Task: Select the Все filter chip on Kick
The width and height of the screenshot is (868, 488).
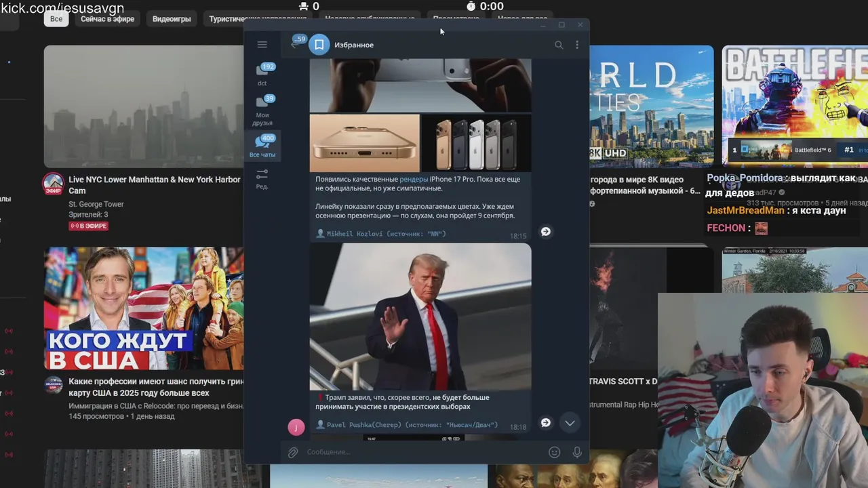Action: tap(56, 18)
